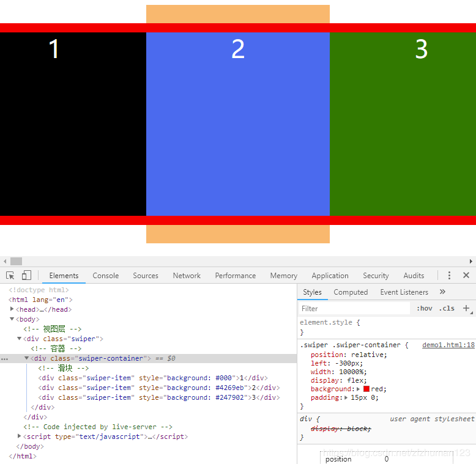
Task: Select the 视图层 comment row
Action: tap(52, 329)
